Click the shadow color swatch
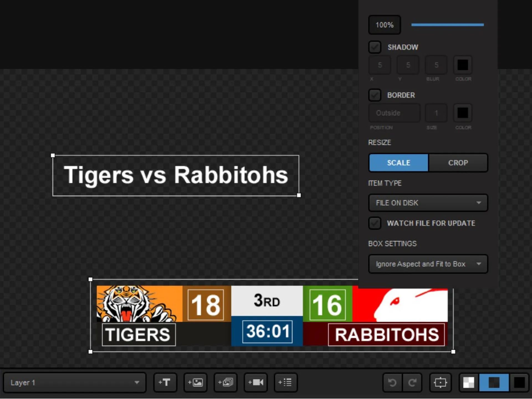 click(463, 65)
